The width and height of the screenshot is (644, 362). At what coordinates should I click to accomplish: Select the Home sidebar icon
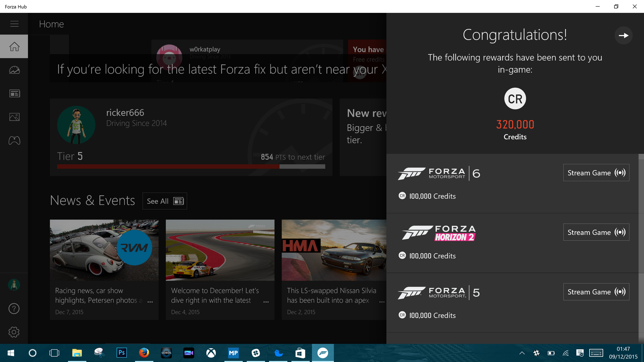[14, 47]
